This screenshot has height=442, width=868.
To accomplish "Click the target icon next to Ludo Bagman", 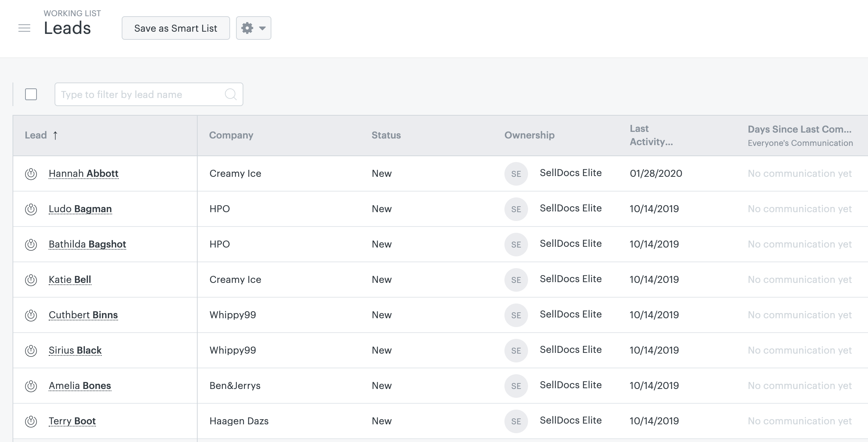I will [x=31, y=208].
